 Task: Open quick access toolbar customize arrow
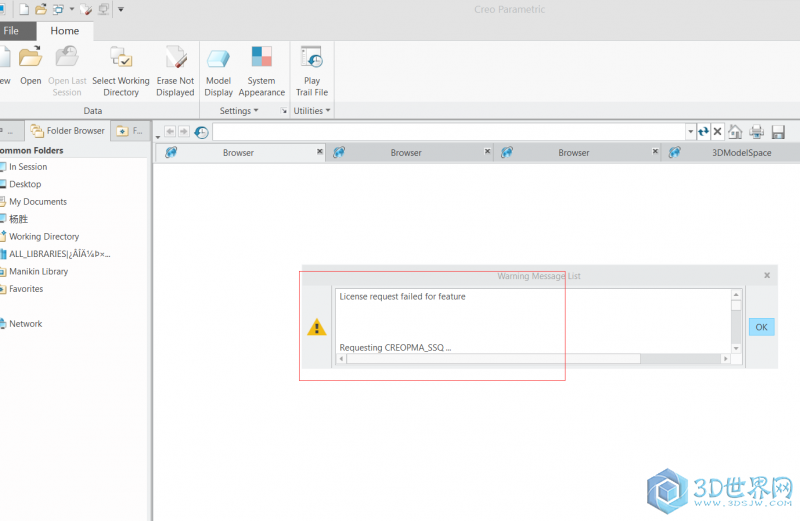point(121,9)
